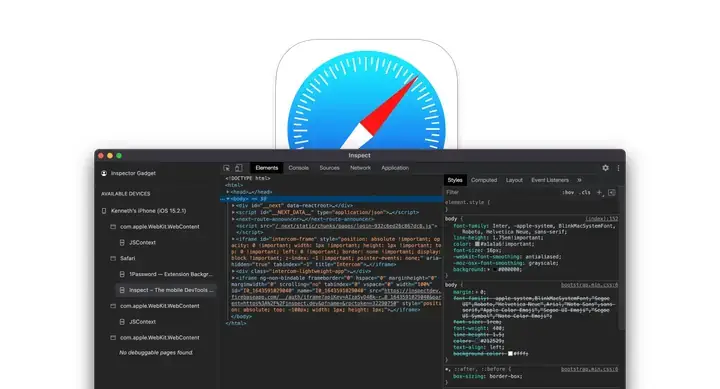
Task: Switch to the Console tab
Action: pyautogui.click(x=298, y=168)
